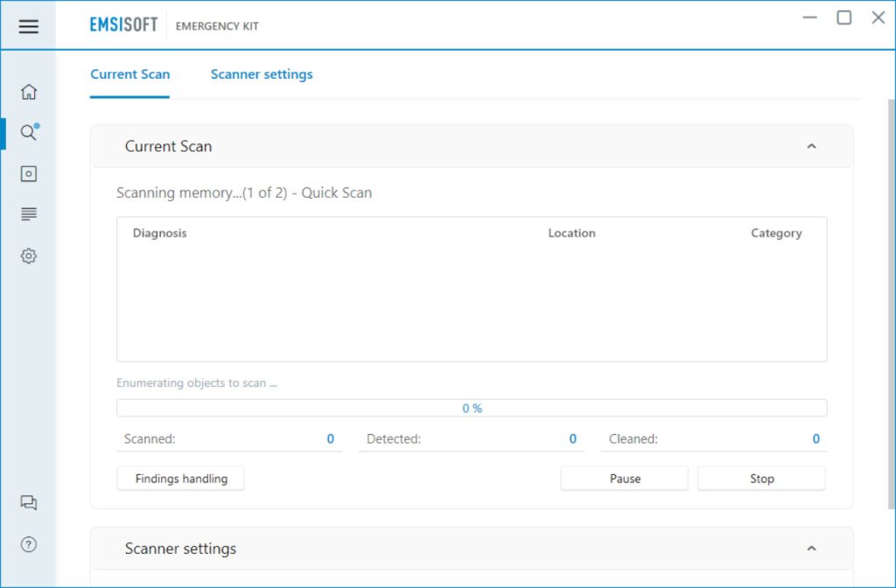
Task: Click the vertical scrollbar
Action: [891, 303]
